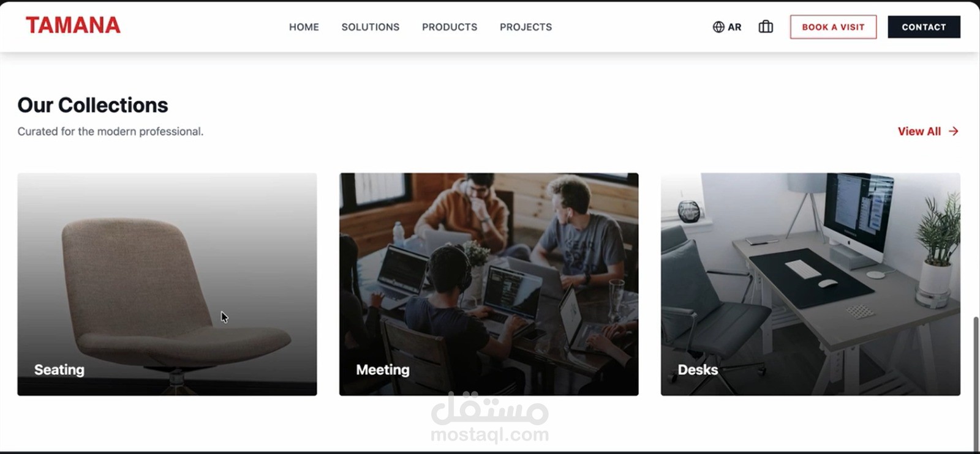Open the Meeting collection card
The image size is (980, 454).
tap(489, 284)
